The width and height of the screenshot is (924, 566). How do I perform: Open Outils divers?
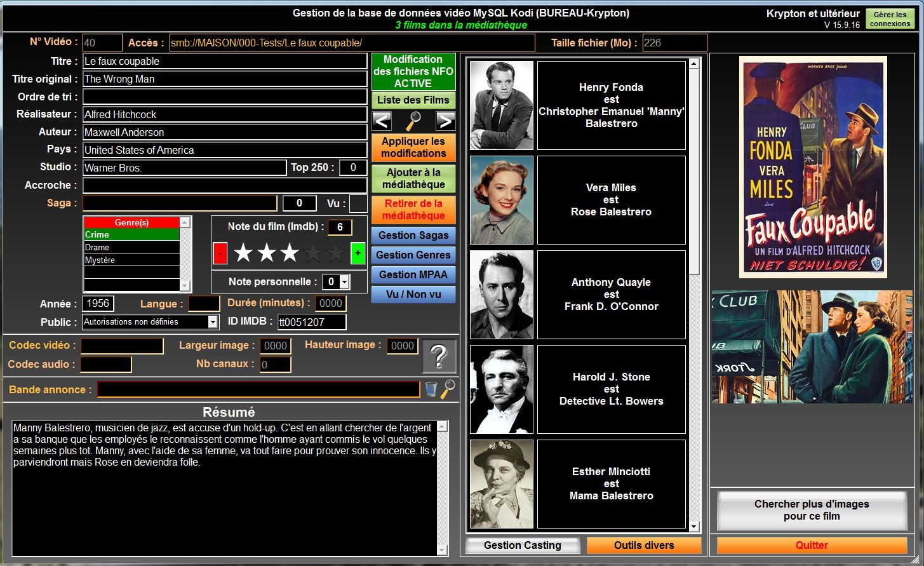pyautogui.click(x=644, y=545)
